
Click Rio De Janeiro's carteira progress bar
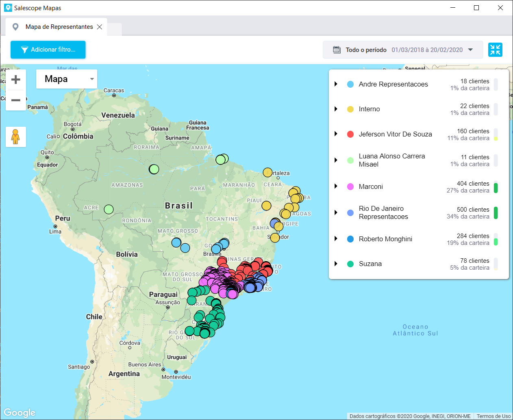496,212
